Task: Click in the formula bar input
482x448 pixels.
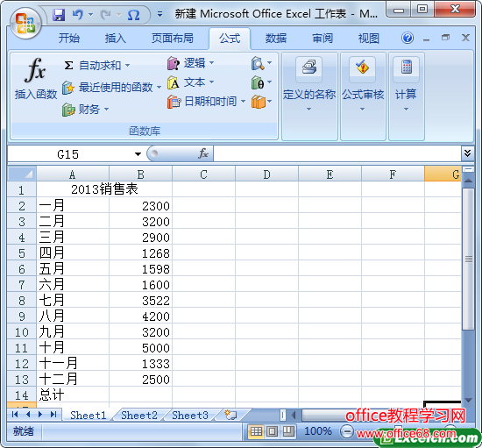Action: click(337, 153)
